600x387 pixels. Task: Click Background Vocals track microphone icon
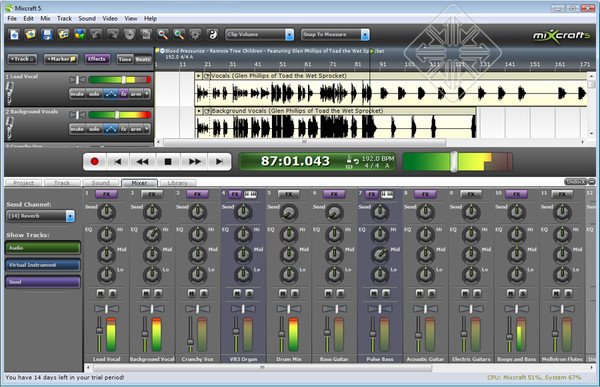coord(10,128)
